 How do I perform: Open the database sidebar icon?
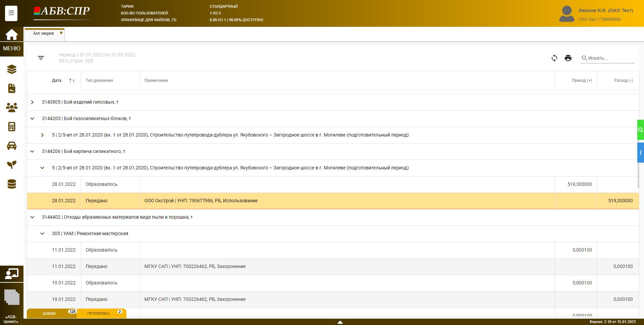[11, 184]
